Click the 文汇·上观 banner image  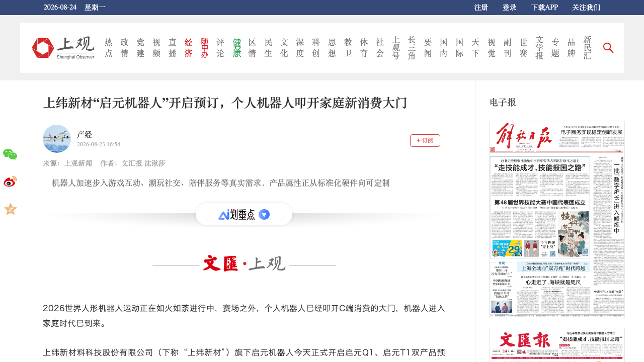click(x=244, y=263)
